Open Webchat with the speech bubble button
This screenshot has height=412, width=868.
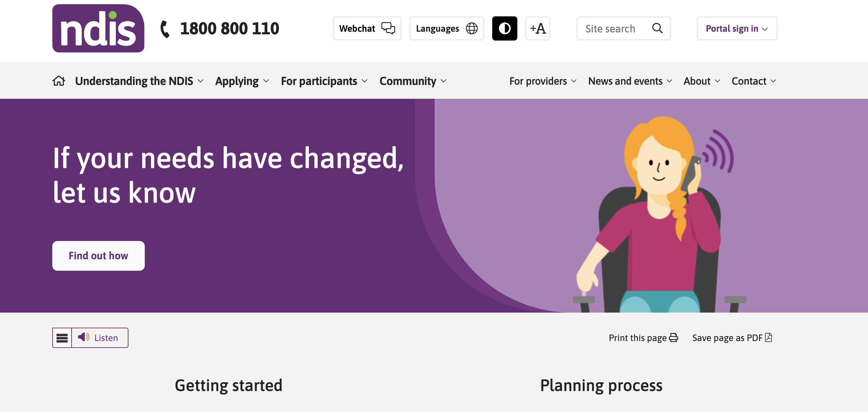367,28
